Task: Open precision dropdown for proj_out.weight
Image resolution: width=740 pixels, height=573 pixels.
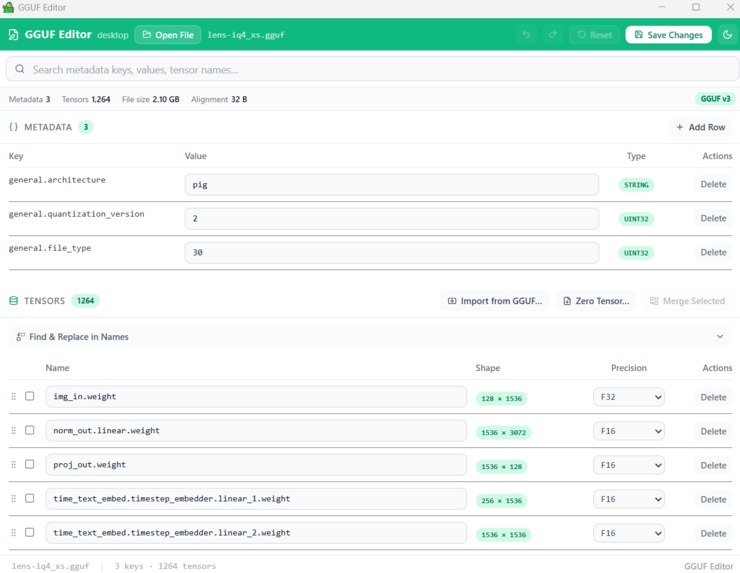Action: (629, 465)
